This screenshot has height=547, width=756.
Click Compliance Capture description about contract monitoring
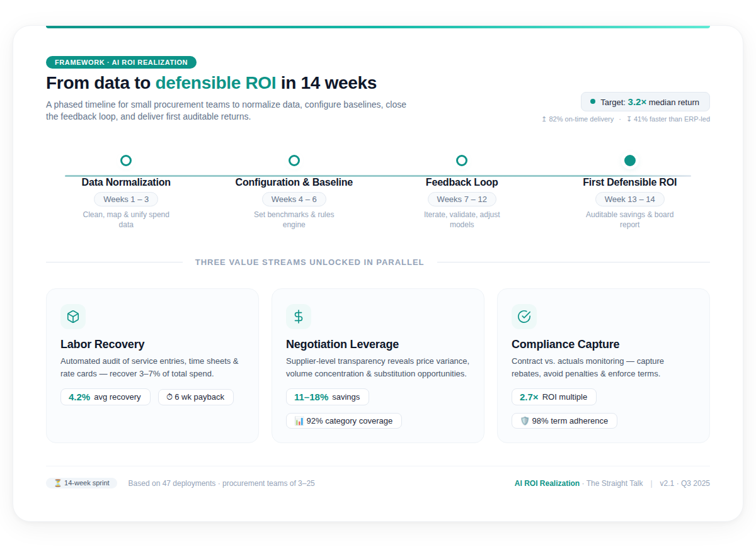(x=588, y=368)
